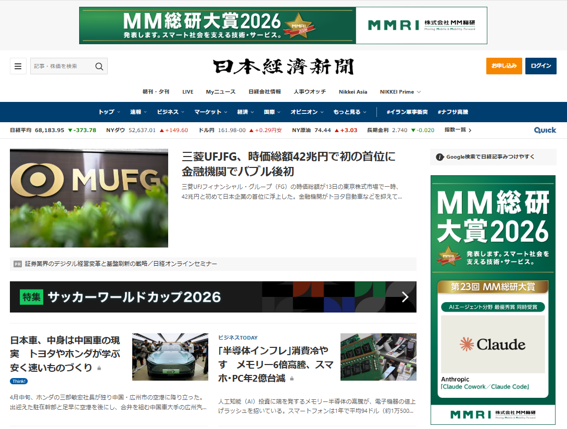Click the top MM総研大賞2026 banner ad
This screenshot has width=567, height=429.
coord(283,25)
